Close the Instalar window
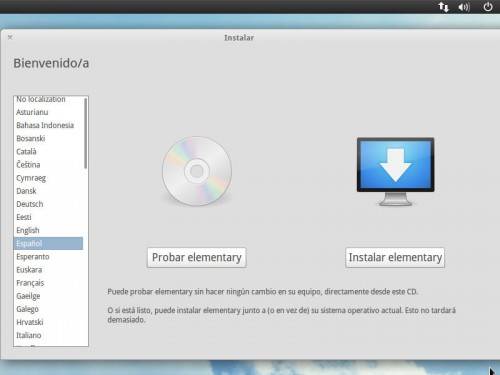The width and height of the screenshot is (500, 375). click(10, 37)
